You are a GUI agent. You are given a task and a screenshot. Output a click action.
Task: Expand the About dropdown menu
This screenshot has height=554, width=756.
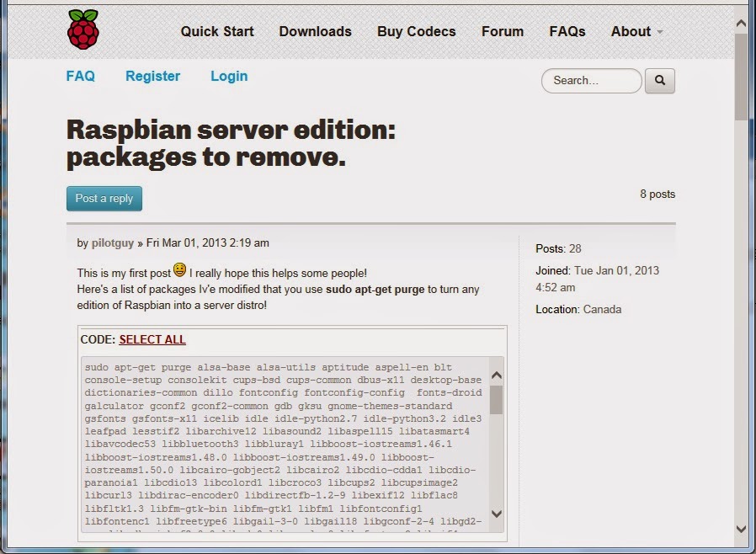[636, 31]
